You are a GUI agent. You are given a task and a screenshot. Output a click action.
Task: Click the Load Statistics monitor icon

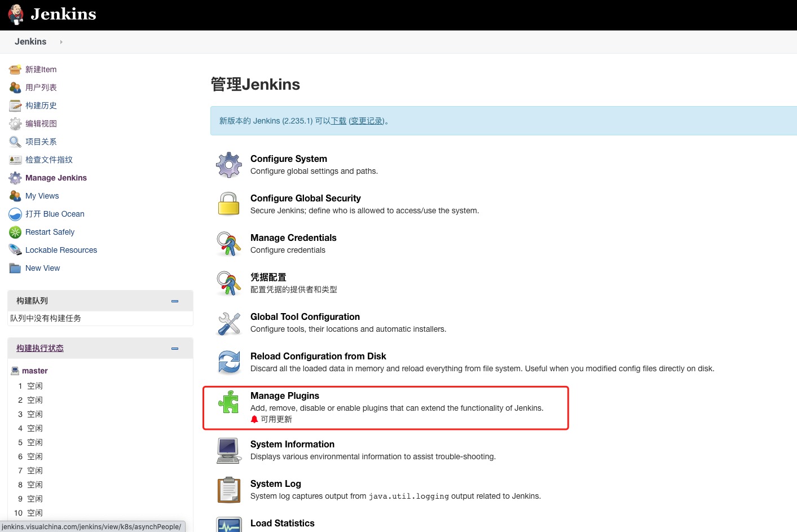pos(229,525)
